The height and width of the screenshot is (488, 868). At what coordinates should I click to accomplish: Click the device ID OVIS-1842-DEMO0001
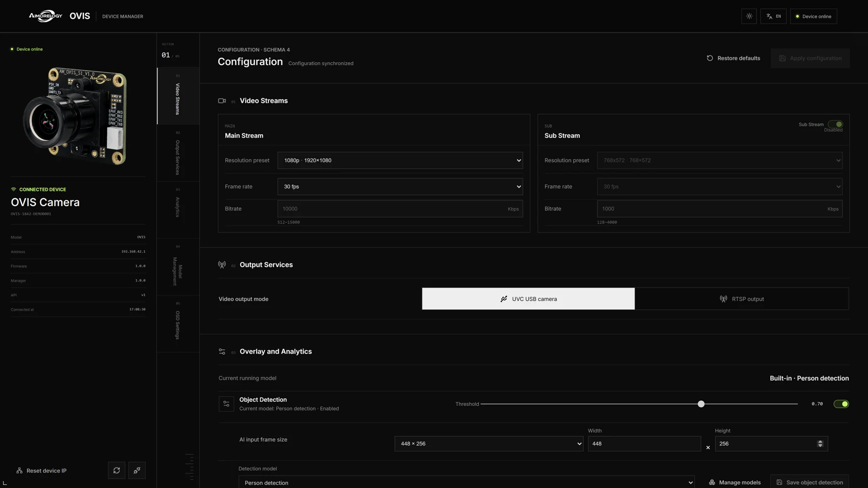[31, 214]
